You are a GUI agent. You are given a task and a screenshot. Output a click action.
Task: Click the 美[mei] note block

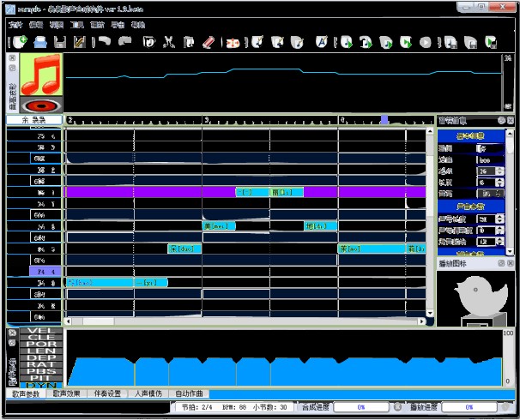pyautogui.click(x=219, y=226)
